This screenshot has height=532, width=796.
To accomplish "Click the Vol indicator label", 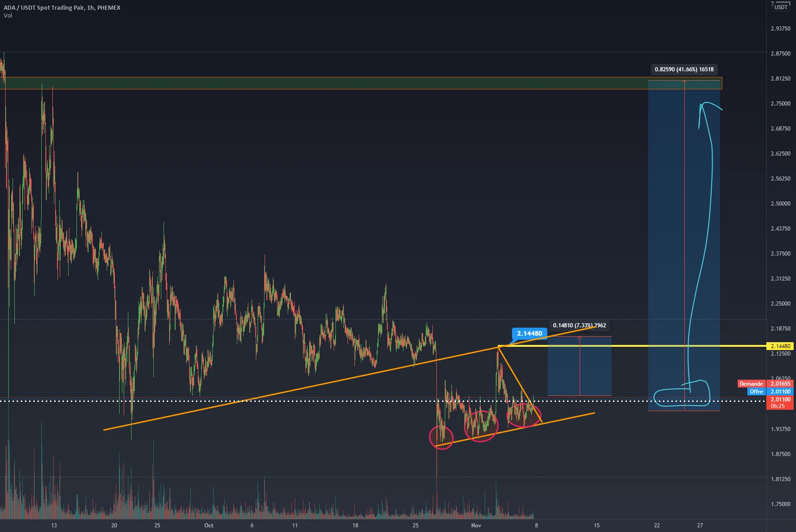I will tap(8, 16).
